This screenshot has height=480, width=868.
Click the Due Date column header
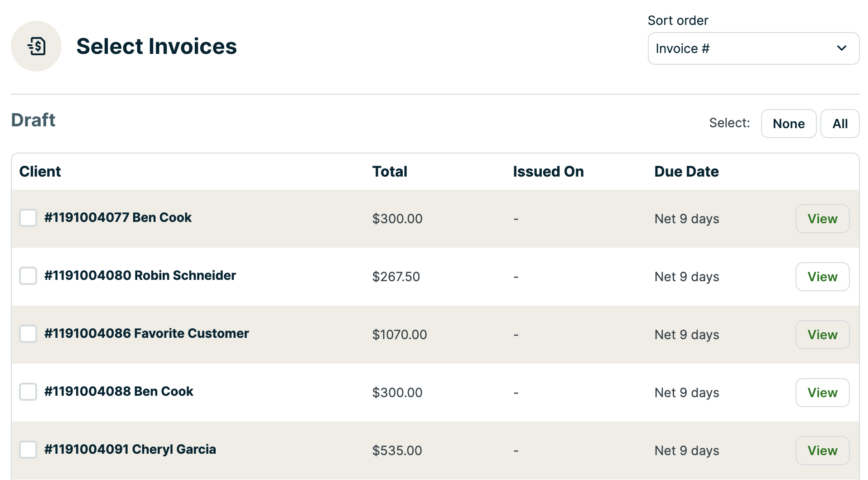click(x=686, y=172)
